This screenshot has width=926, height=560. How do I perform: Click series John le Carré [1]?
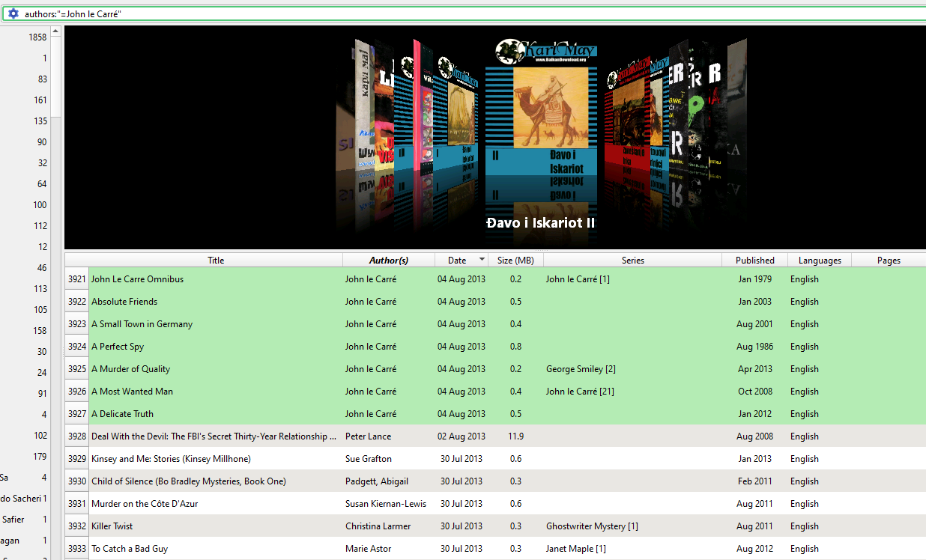tap(578, 279)
